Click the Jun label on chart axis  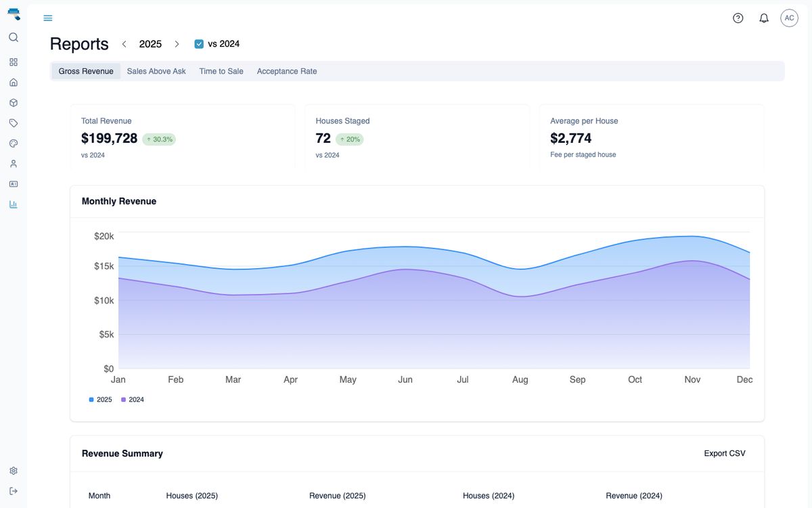click(x=405, y=380)
